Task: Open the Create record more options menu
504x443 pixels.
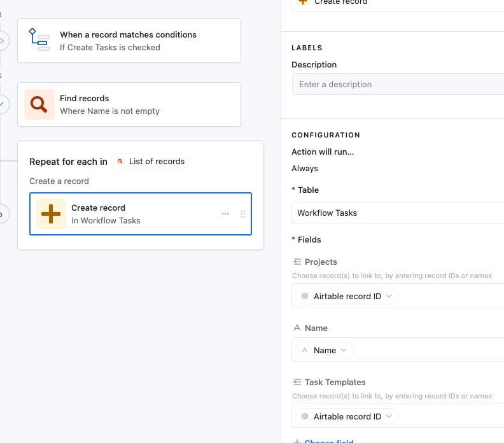Action: (225, 214)
